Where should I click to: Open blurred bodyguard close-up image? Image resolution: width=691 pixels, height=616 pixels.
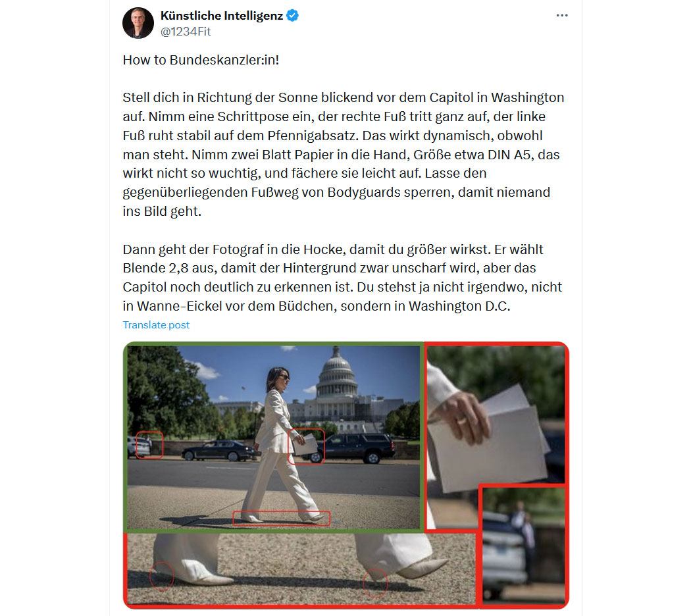[x=523, y=546]
